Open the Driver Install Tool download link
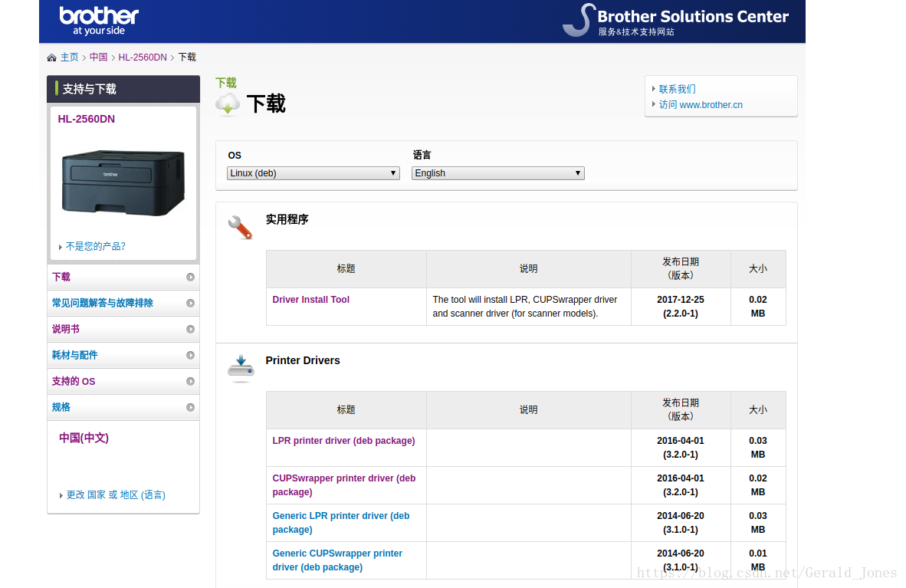The height and width of the screenshot is (588, 906). tap(311, 300)
